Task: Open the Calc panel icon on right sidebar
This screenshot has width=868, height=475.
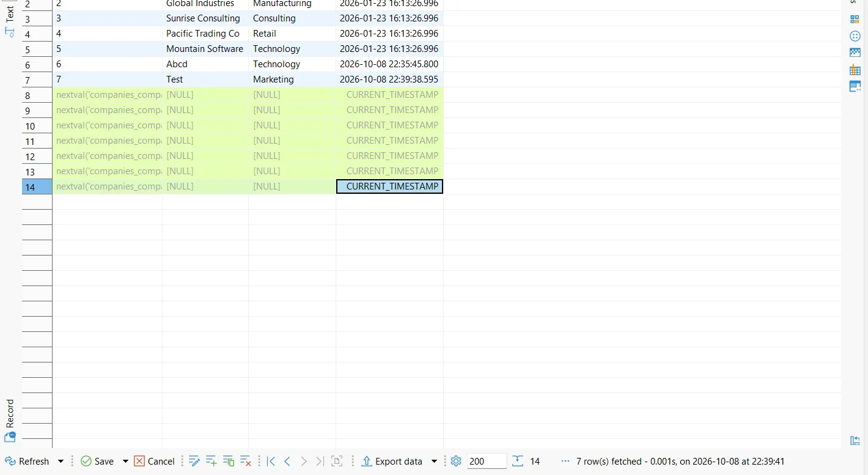Action: tap(855, 19)
